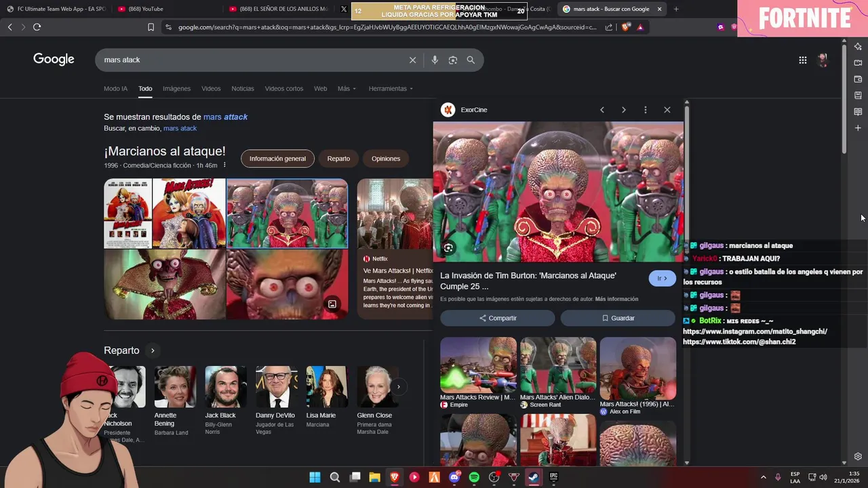Open the sidebar settings gear

(858, 457)
